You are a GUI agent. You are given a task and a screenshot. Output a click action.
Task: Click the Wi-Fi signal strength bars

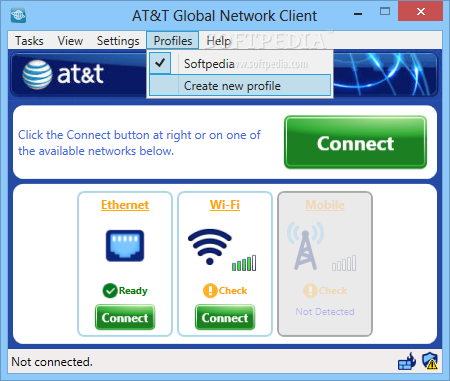pos(244,263)
